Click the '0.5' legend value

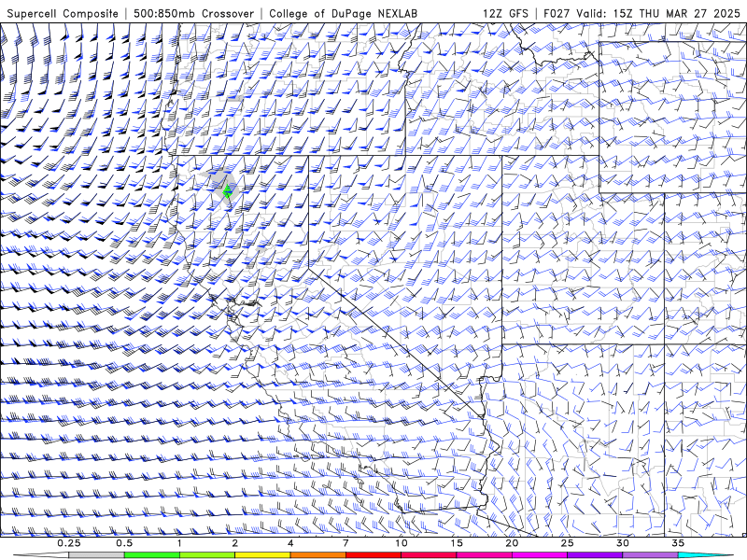[124, 543]
